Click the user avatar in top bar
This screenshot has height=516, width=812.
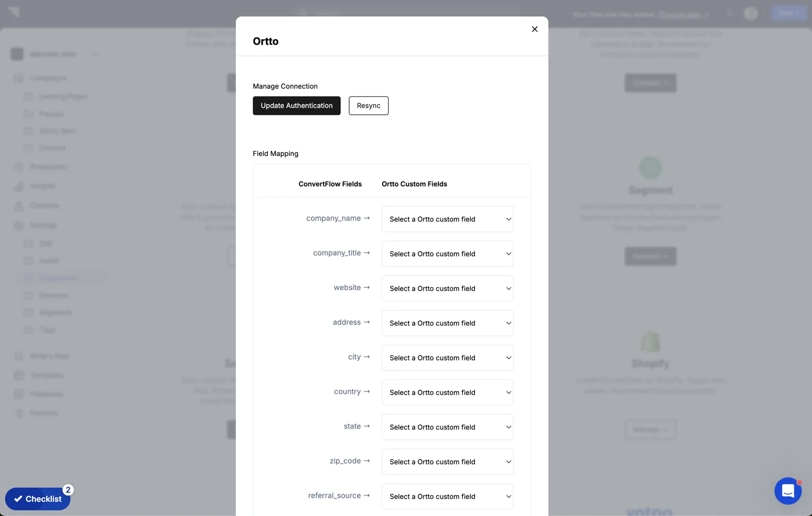click(751, 14)
